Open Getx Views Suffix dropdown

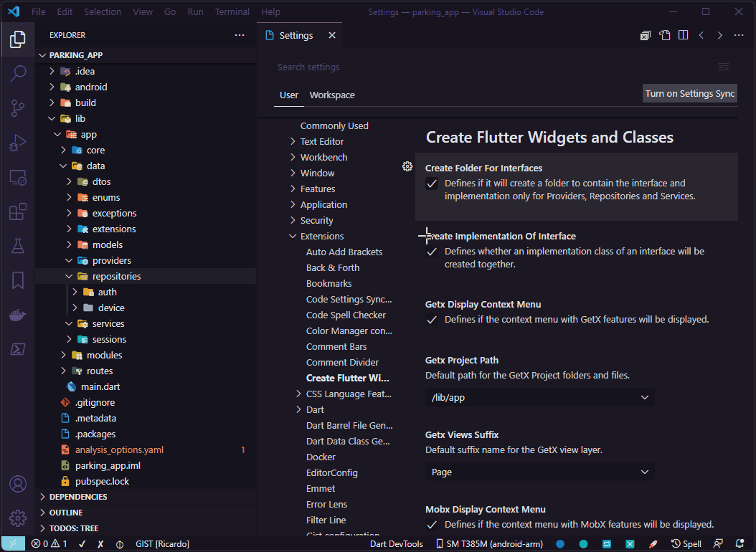(539, 472)
